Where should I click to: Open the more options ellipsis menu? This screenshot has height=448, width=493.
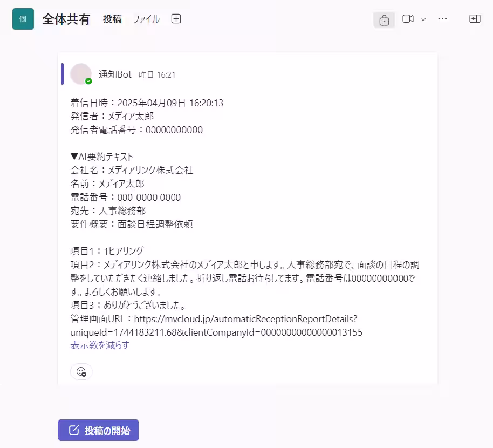(442, 19)
